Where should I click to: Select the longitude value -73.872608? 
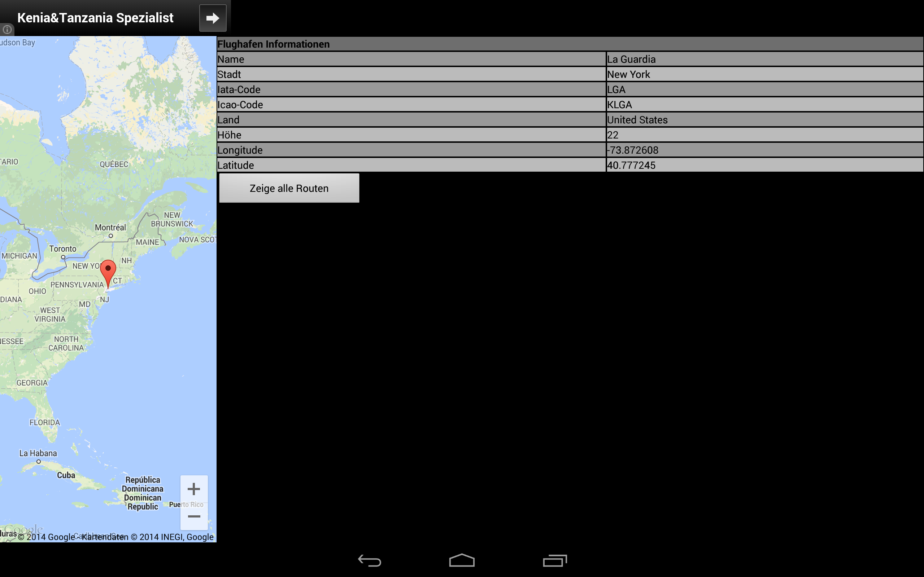click(x=633, y=150)
